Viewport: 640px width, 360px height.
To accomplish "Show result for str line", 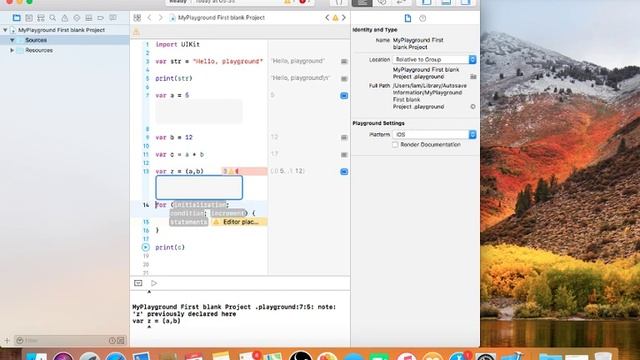I will pos(344,61).
